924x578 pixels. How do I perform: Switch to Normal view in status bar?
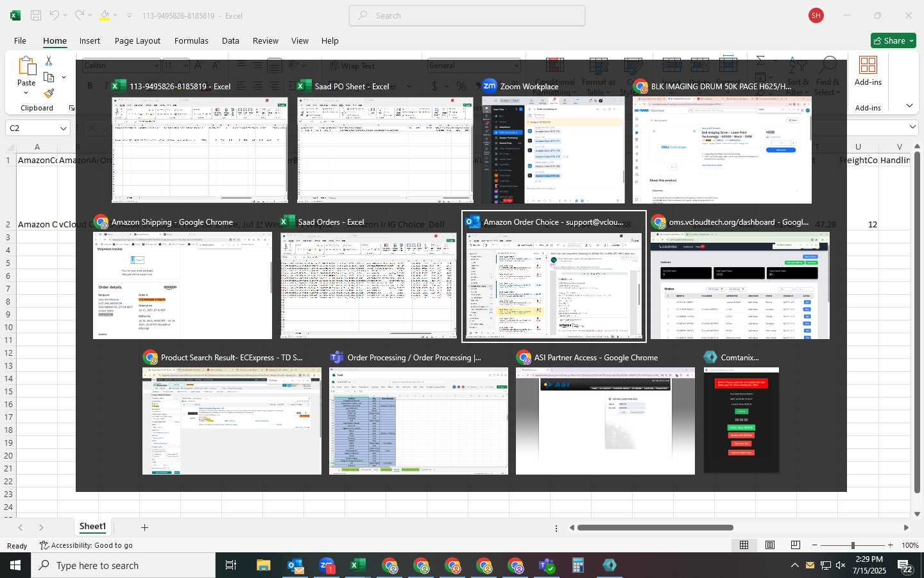[x=744, y=545]
